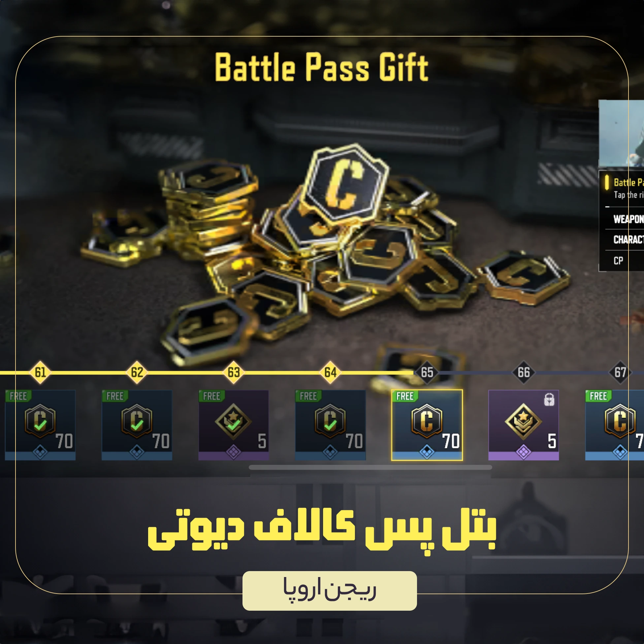Click the Battle Pass Gift title
The width and height of the screenshot is (644, 644).
322,67
